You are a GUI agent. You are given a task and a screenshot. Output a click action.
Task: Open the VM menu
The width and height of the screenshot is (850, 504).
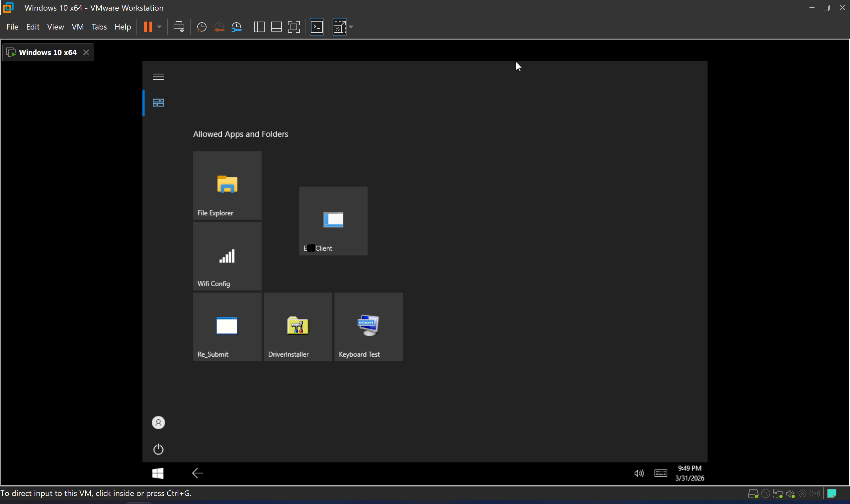[x=77, y=27]
